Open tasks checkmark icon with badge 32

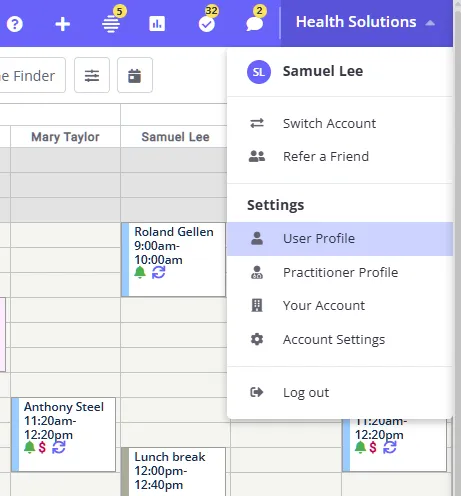click(x=207, y=22)
